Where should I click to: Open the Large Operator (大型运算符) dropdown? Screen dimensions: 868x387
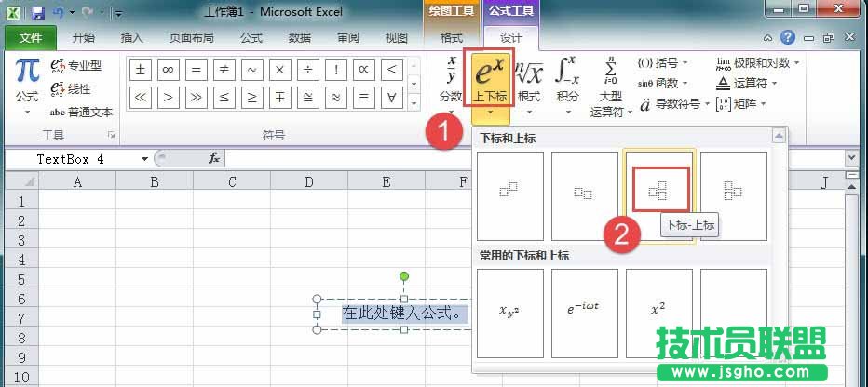click(611, 86)
